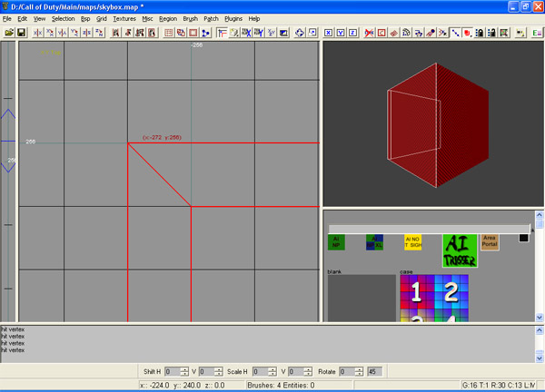Click the Shift V spinner arrows

(218, 371)
